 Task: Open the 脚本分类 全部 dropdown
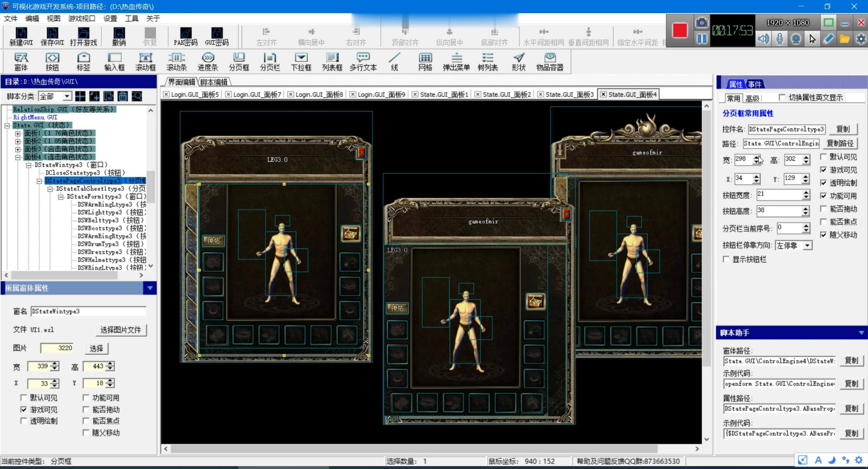[67, 96]
